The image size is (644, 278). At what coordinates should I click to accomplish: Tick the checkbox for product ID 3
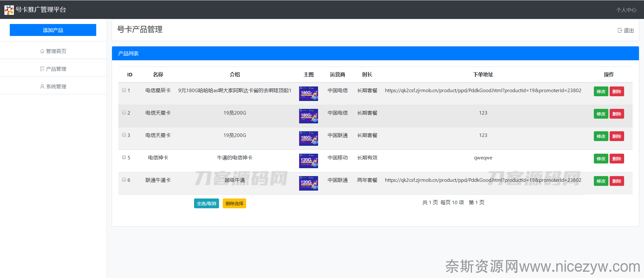[124, 135]
